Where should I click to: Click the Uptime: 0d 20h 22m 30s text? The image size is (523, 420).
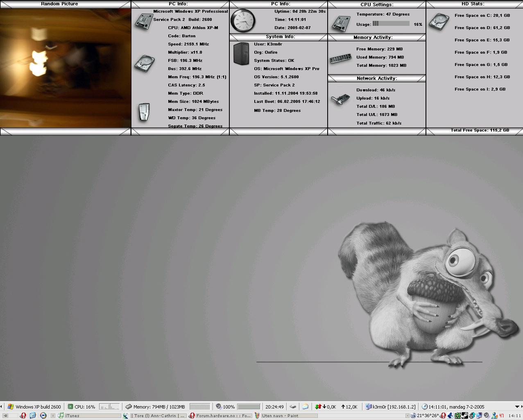tap(300, 11)
